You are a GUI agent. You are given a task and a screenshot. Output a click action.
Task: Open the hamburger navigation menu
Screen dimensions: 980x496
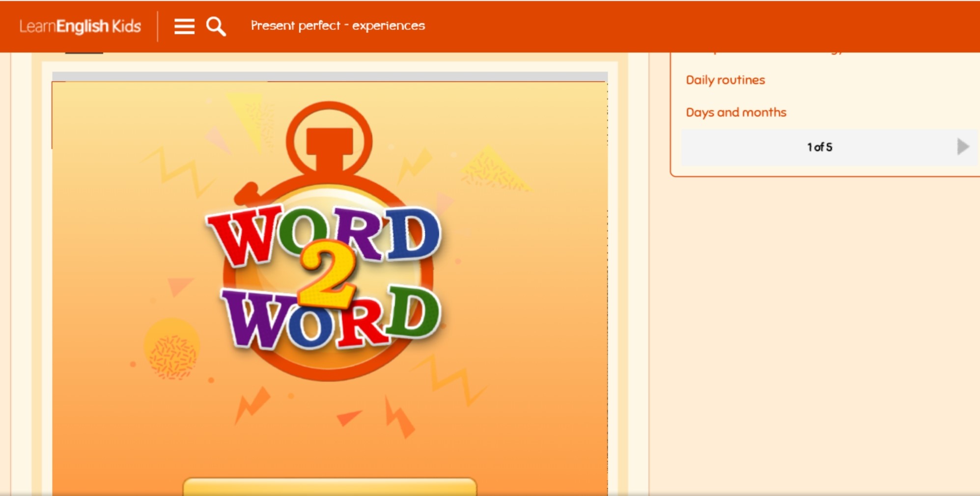(184, 26)
